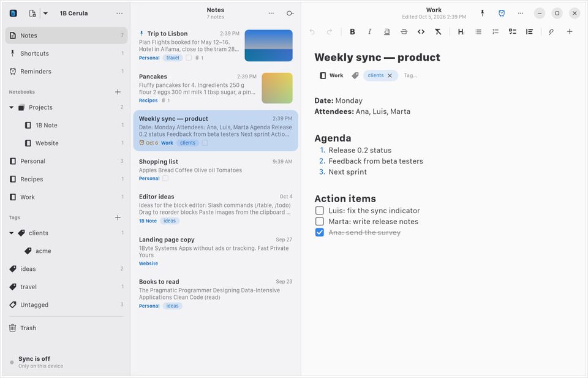This screenshot has width=588, height=378.
Task: Insert a checklist block
Action: click(512, 32)
